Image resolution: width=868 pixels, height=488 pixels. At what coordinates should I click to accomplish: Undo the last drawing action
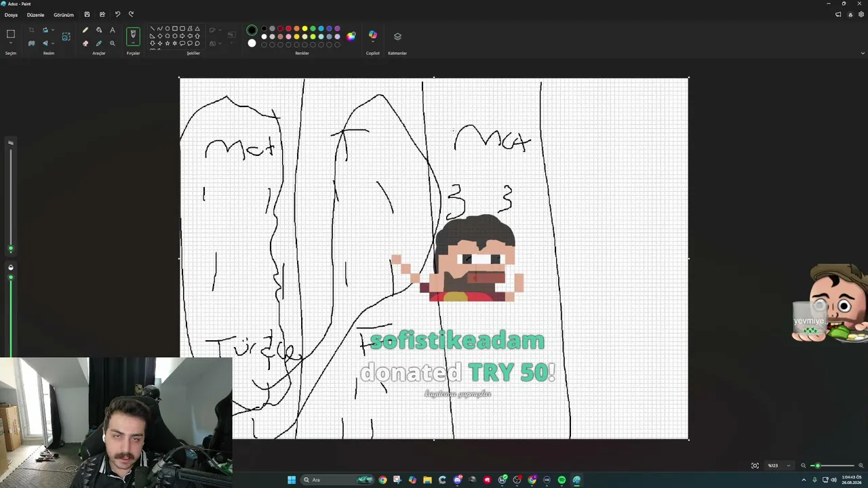117,14
